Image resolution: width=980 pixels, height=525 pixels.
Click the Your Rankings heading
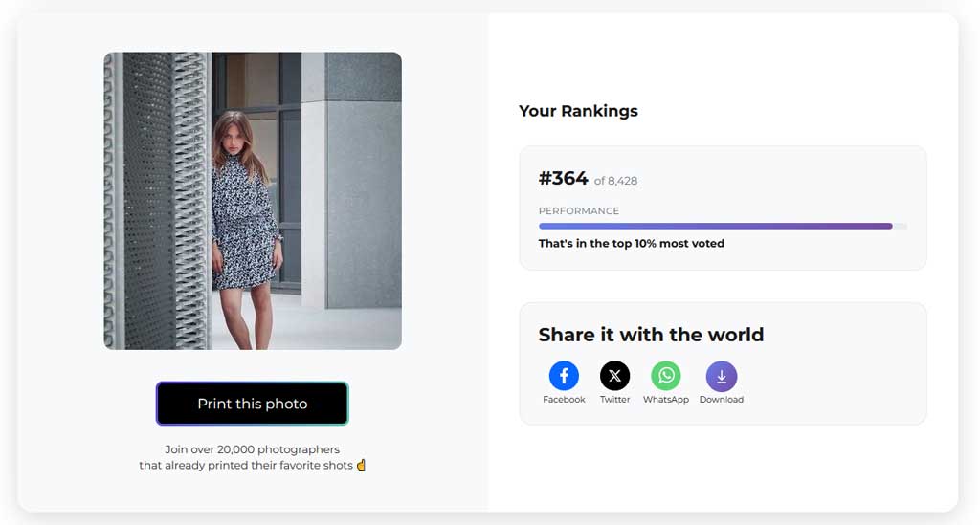pyautogui.click(x=578, y=111)
